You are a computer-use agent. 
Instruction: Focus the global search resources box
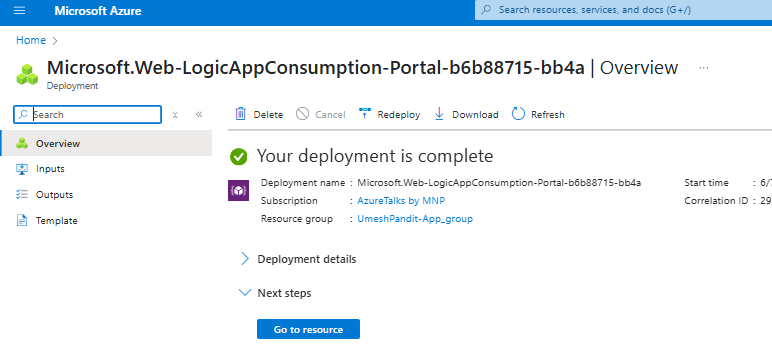coord(623,10)
